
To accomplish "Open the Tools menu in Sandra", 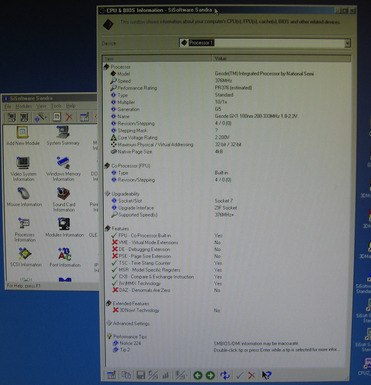I will [56, 106].
